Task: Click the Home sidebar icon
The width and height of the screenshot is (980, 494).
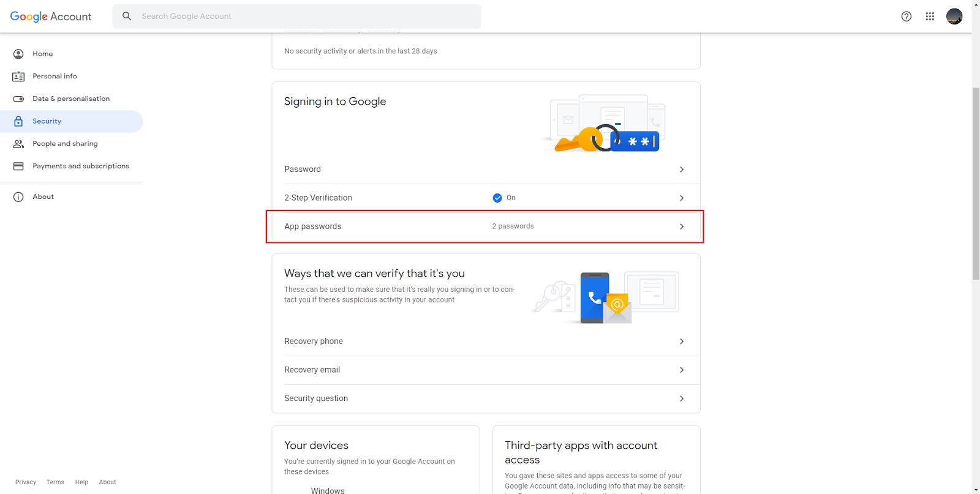Action: pos(18,54)
